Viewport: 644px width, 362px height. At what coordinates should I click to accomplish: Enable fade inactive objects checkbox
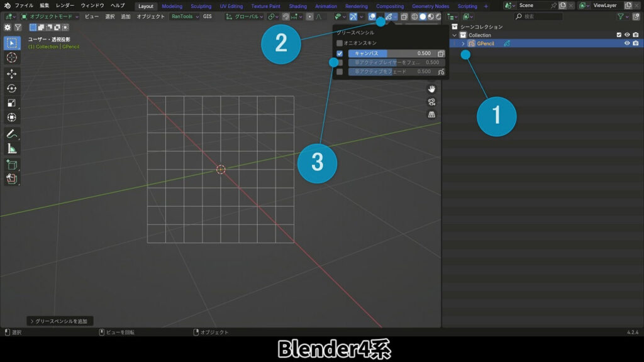340,72
